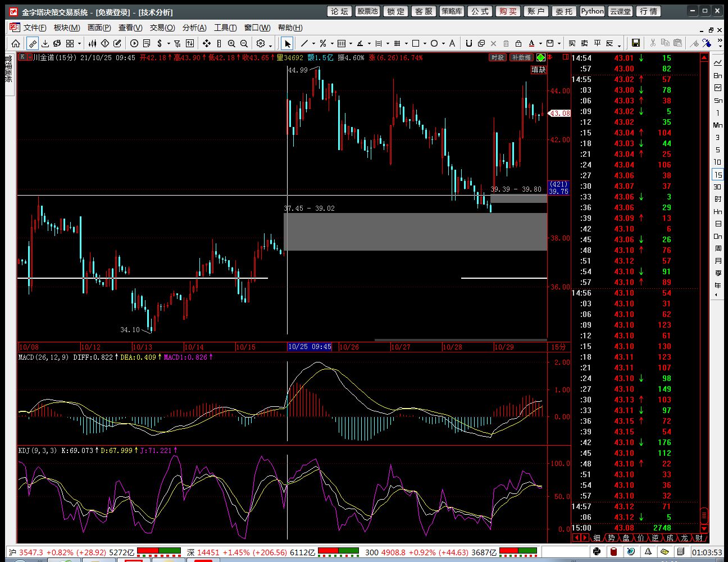
Task: Click the diamond warning alert icon
Action: (105, 43)
